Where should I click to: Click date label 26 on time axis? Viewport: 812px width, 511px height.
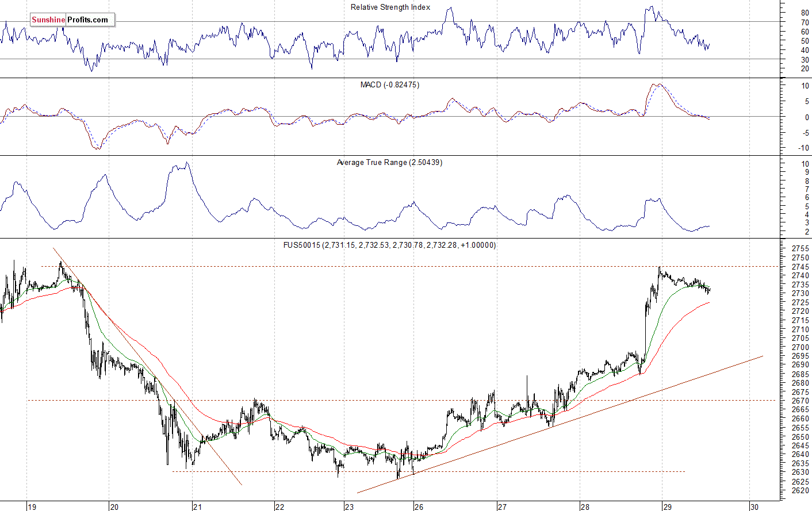tap(419, 507)
